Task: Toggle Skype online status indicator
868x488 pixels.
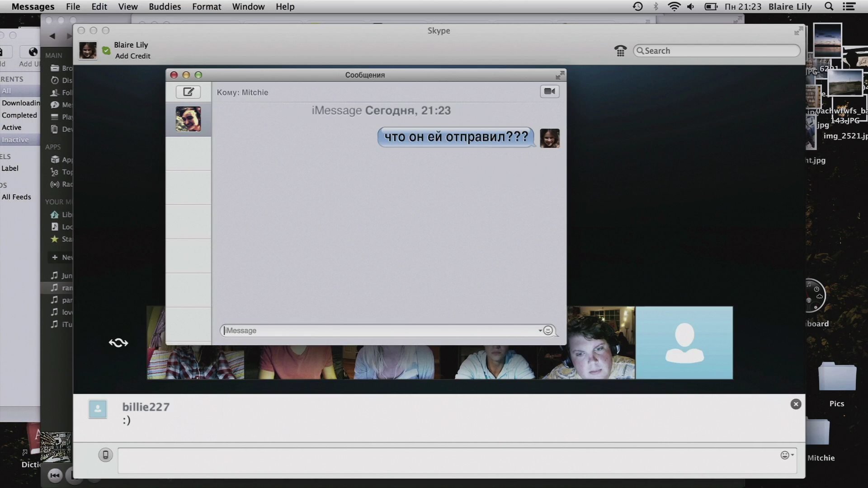Action: point(106,51)
